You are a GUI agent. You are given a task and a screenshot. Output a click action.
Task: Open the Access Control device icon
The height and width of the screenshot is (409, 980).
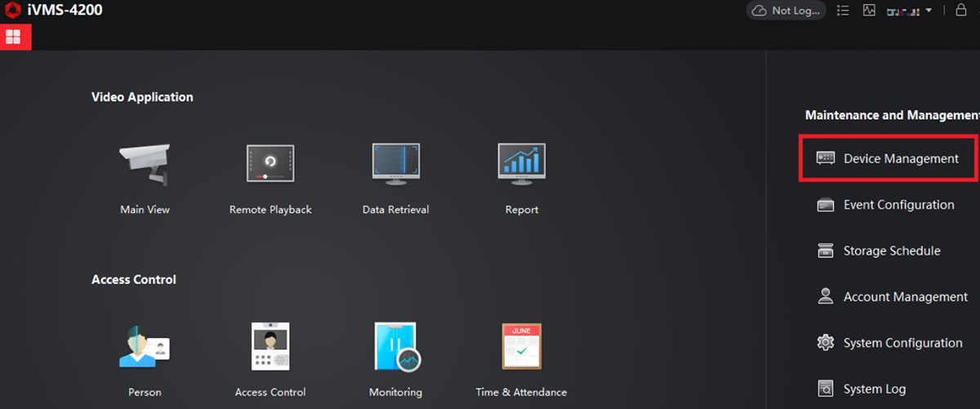tap(270, 345)
